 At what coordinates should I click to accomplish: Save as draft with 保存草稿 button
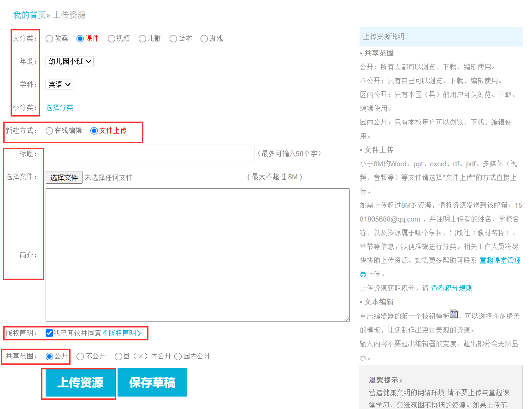coord(152,382)
